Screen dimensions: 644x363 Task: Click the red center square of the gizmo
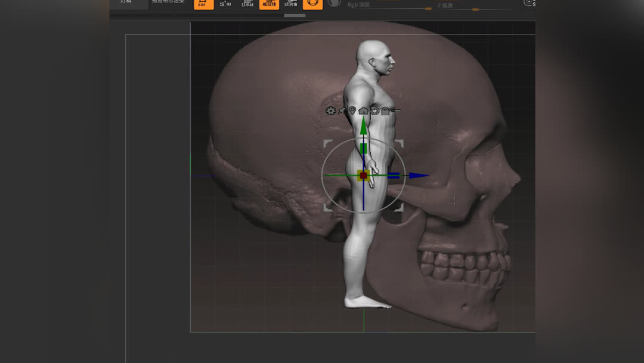363,175
